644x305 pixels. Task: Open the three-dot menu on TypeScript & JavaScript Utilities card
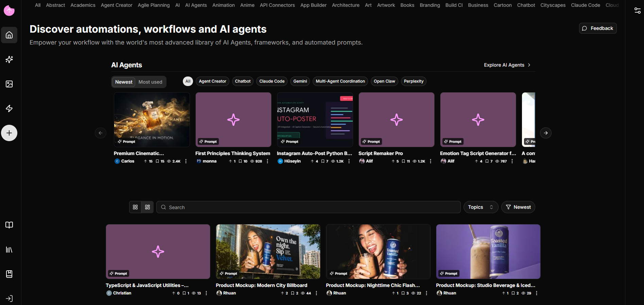click(206, 293)
